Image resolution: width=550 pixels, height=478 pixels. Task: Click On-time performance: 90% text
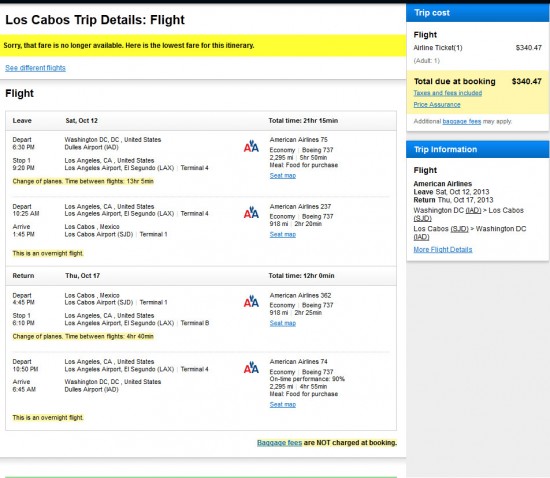coord(307,379)
